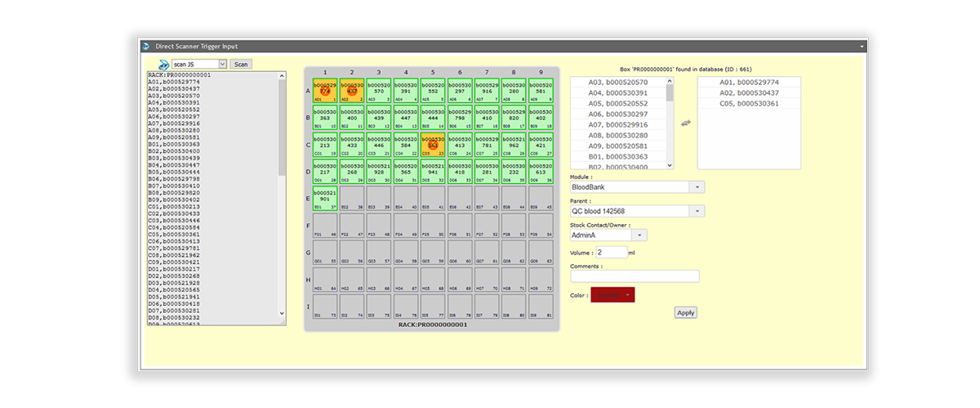This screenshot has height=408, width=980.
Task: Collapse panel using title bar arrow
Action: [x=862, y=47]
